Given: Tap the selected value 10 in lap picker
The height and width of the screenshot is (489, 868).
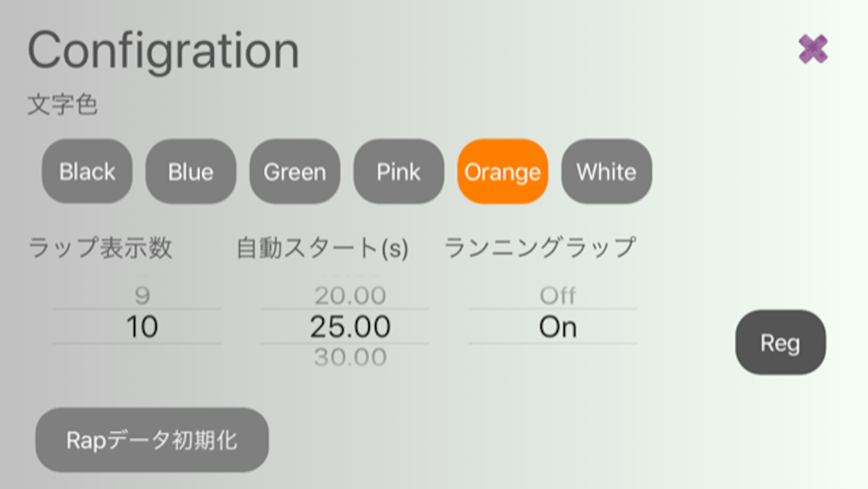Looking at the screenshot, I should coord(142,327).
